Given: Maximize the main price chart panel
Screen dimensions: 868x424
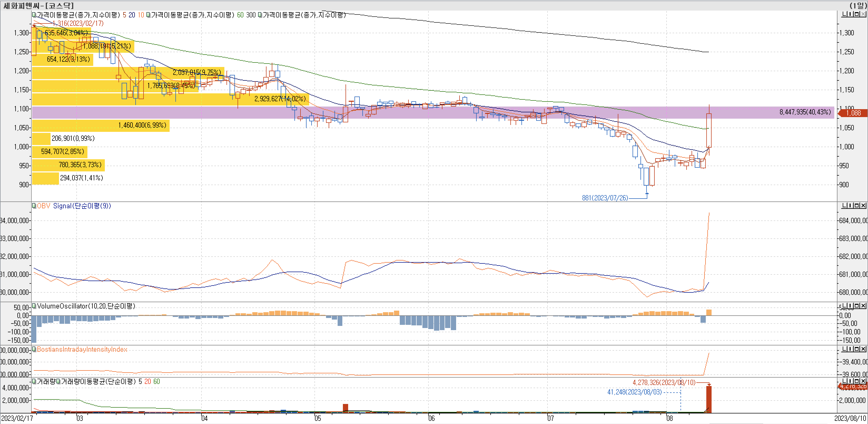Looking at the screenshot, I should click(x=857, y=14).
